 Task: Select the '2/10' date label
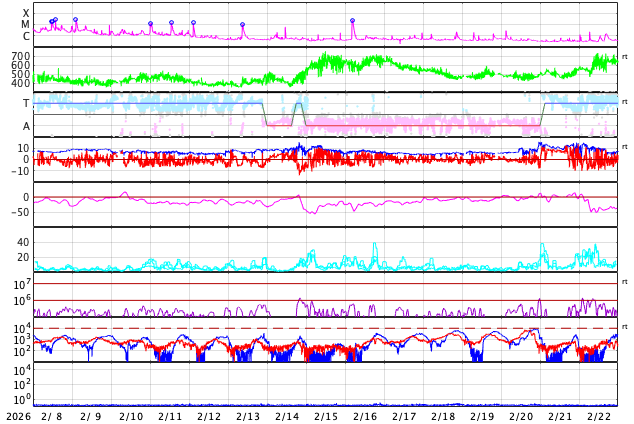[x=131, y=417]
